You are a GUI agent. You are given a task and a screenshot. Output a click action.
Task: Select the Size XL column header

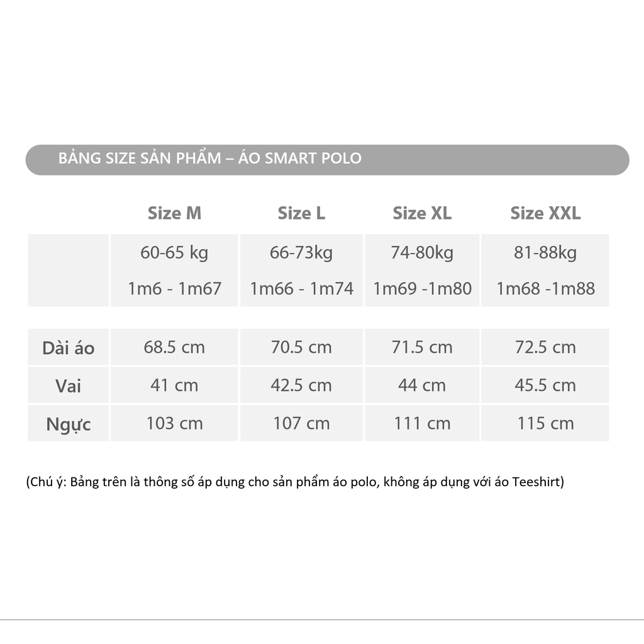pyautogui.click(x=422, y=213)
